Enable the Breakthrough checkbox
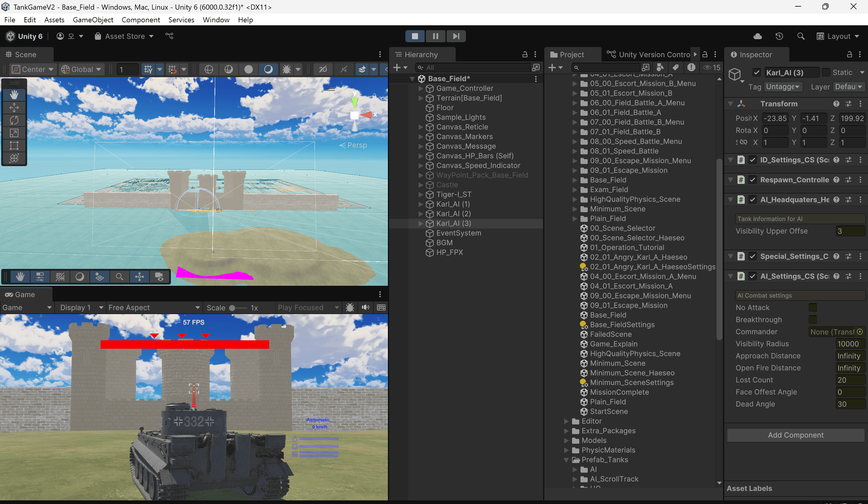This screenshot has height=504, width=868. point(813,319)
